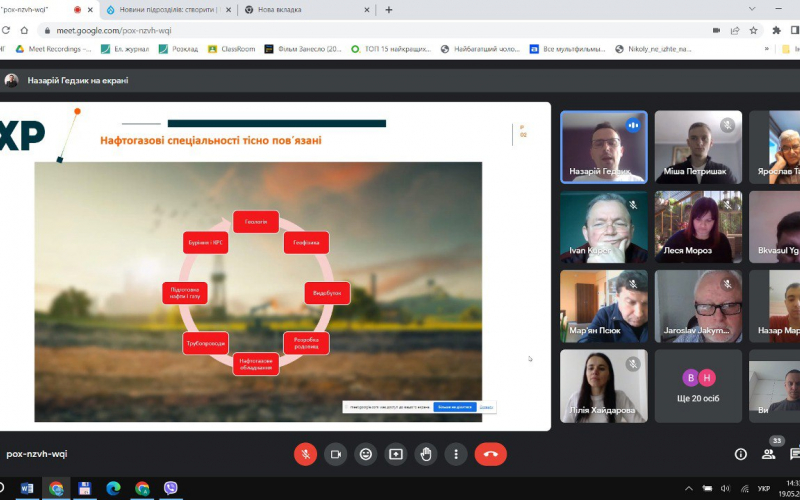Open Найбагатший чоло... bookmark
This screenshot has width=800, height=500.
(481, 49)
